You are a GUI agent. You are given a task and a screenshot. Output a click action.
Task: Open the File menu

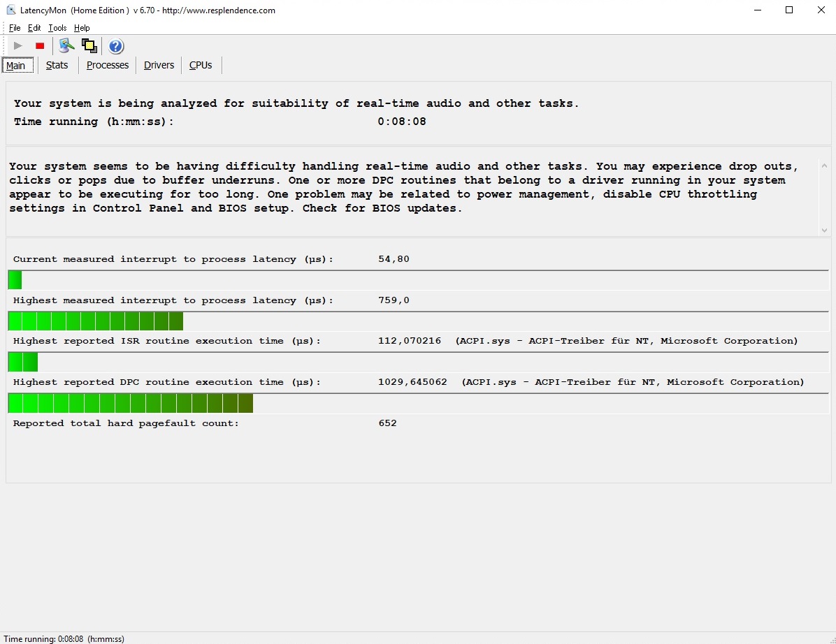(15, 28)
